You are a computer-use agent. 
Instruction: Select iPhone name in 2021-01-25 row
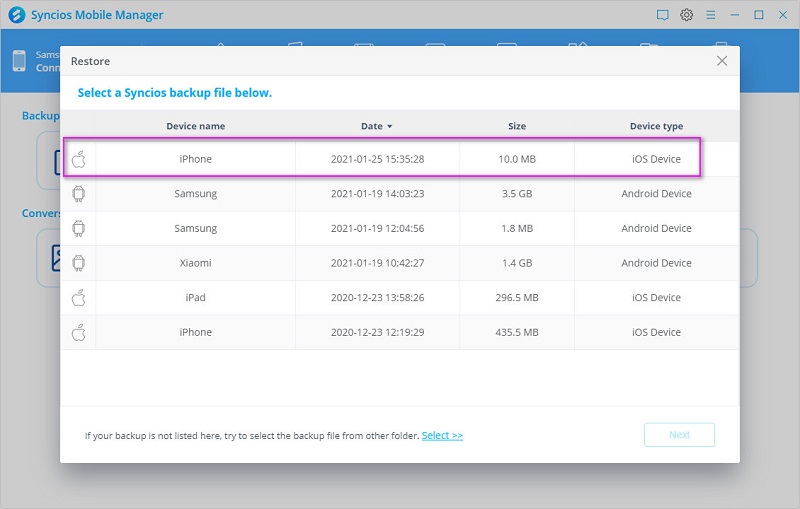tap(195, 159)
